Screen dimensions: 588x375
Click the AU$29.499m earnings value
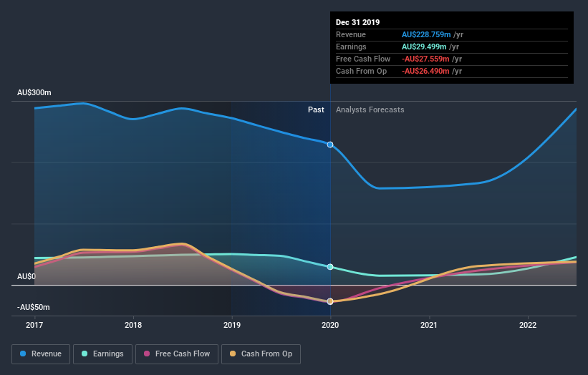(424, 47)
